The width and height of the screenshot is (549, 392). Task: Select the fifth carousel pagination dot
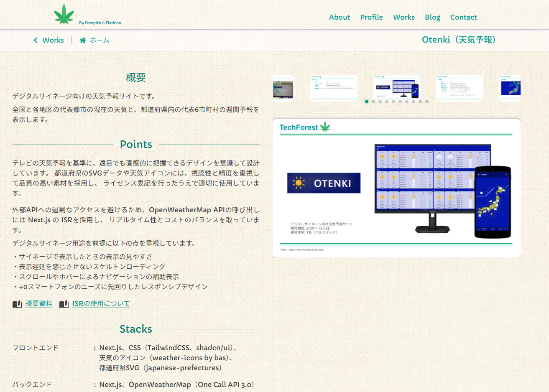coord(393,102)
